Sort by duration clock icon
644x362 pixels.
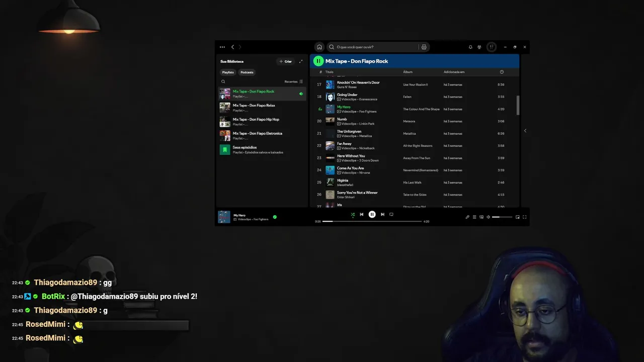point(502,72)
